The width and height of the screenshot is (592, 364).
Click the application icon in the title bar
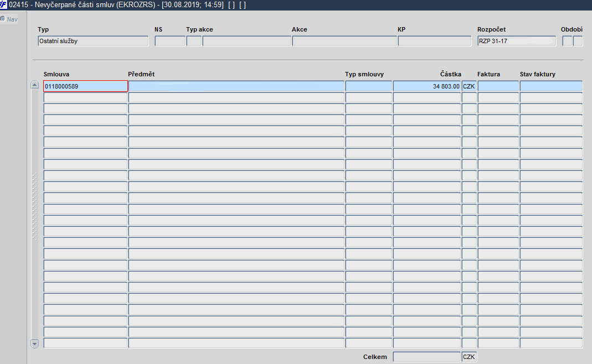(x=3, y=5)
